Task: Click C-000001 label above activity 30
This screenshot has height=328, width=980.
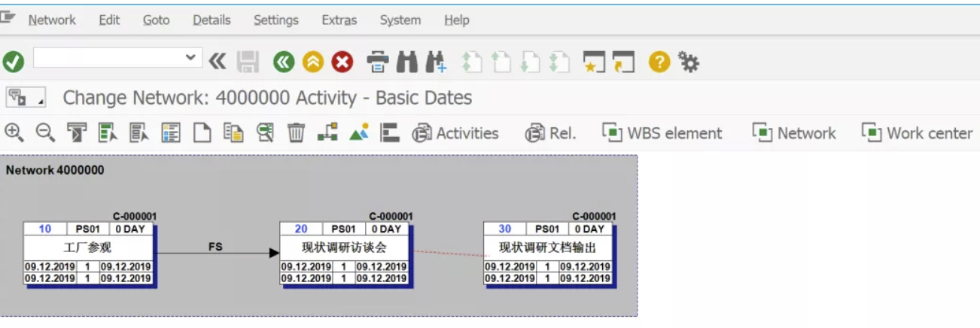Action: click(x=594, y=217)
